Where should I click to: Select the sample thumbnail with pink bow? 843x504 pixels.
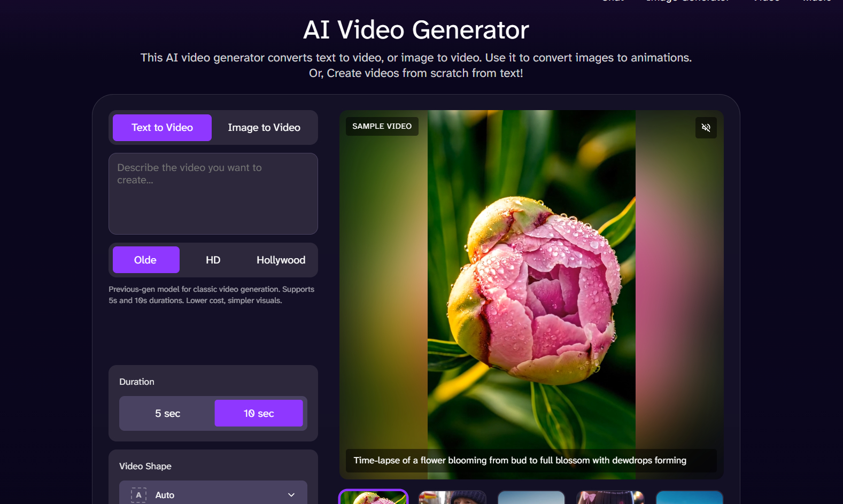tap(610, 497)
